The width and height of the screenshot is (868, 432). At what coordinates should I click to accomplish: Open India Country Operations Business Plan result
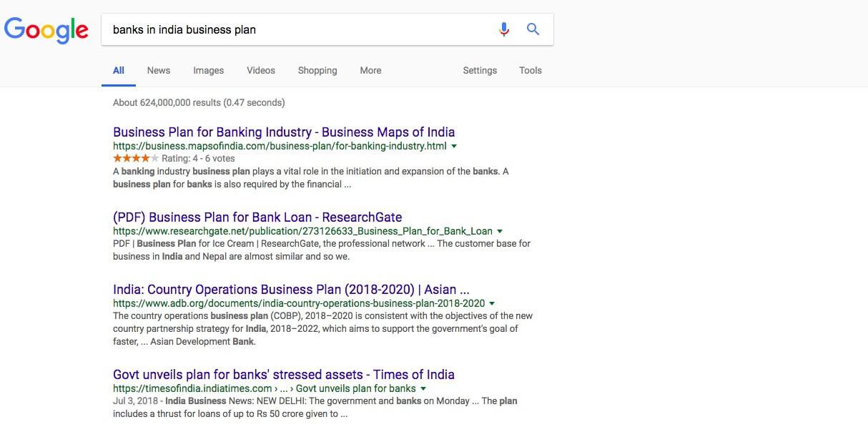click(x=291, y=289)
